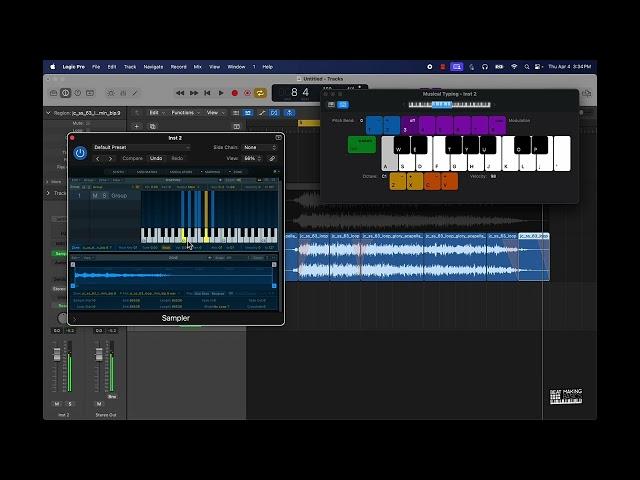
Task: Go to next preset arrow
Action: pyautogui.click(x=110, y=158)
